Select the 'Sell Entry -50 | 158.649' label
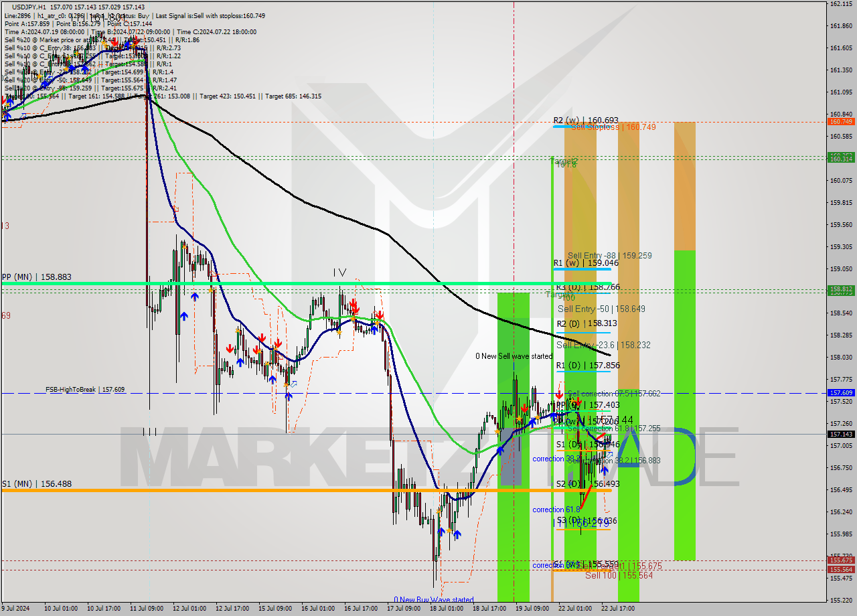This screenshot has width=857, height=616. (x=601, y=309)
